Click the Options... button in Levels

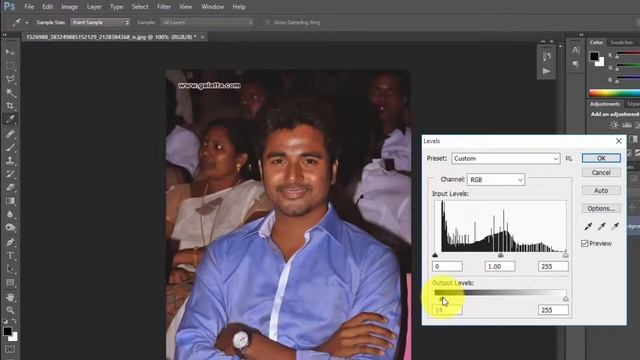(601, 209)
